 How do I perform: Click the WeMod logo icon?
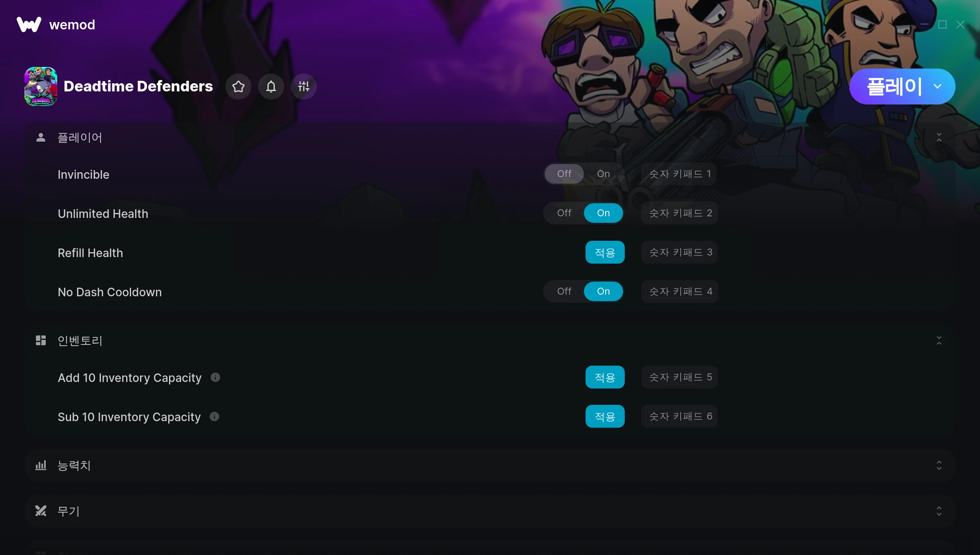click(29, 24)
